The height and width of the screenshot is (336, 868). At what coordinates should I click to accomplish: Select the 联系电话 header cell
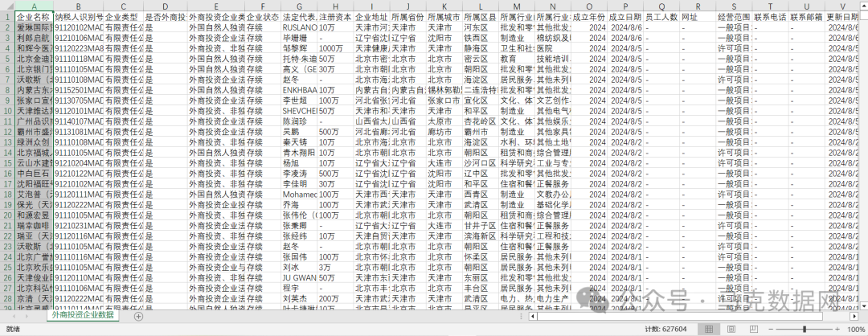(x=770, y=17)
